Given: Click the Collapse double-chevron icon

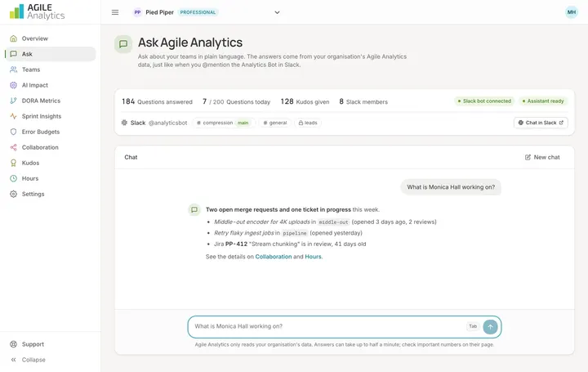Looking at the screenshot, I should [14, 360].
